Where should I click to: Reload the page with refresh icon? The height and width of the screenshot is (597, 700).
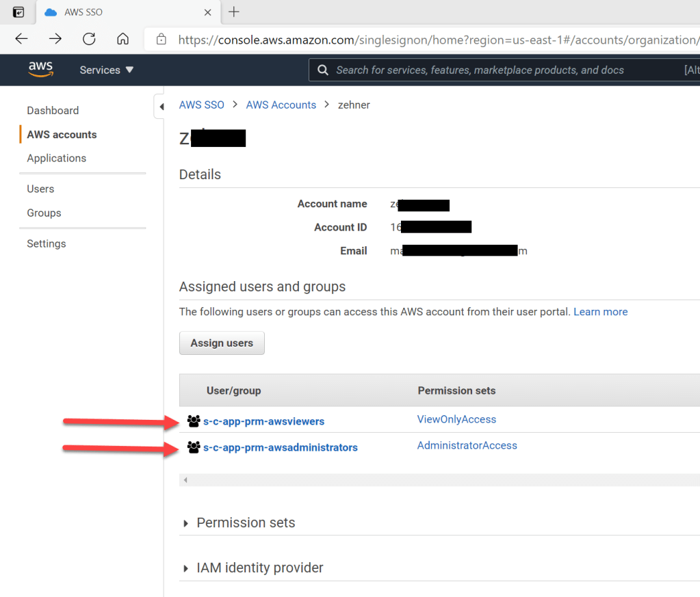(x=89, y=39)
